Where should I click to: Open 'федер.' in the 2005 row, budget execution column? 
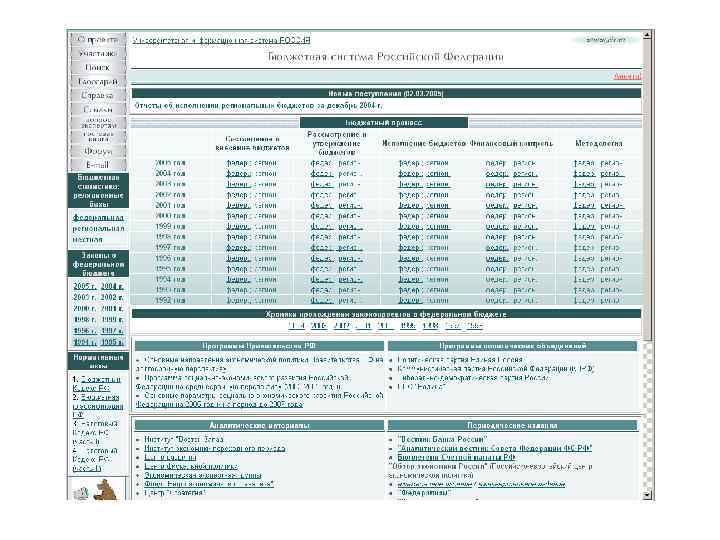click(x=410, y=163)
